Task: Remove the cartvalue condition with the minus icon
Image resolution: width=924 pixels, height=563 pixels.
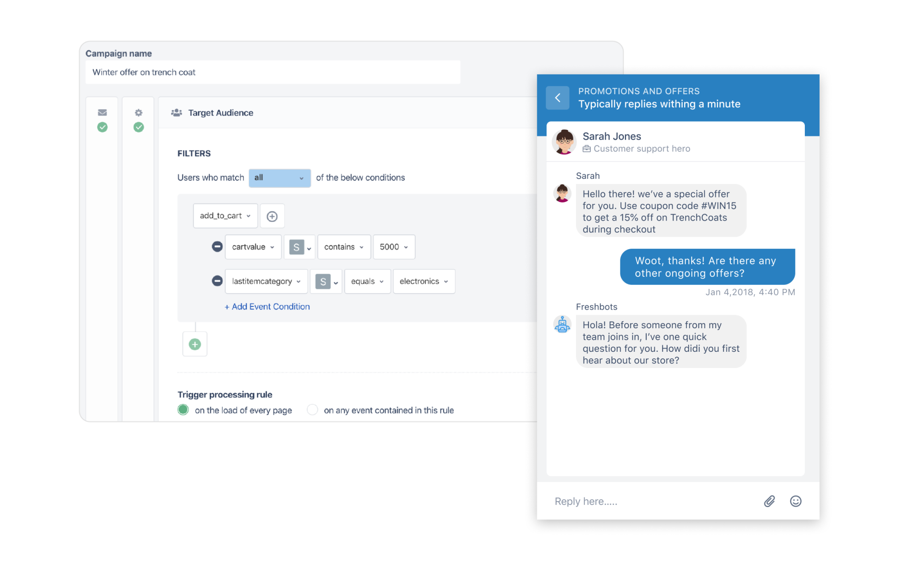Action: point(217,246)
